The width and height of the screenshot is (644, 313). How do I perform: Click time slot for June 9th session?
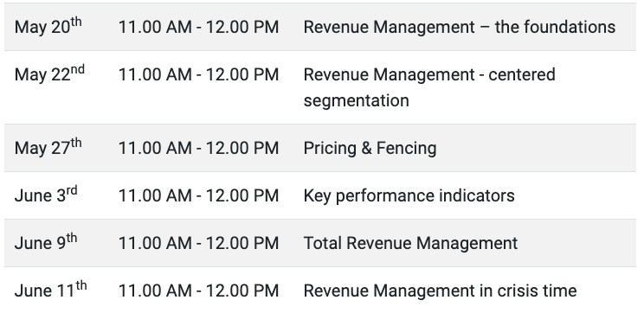pyautogui.click(x=198, y=243)
